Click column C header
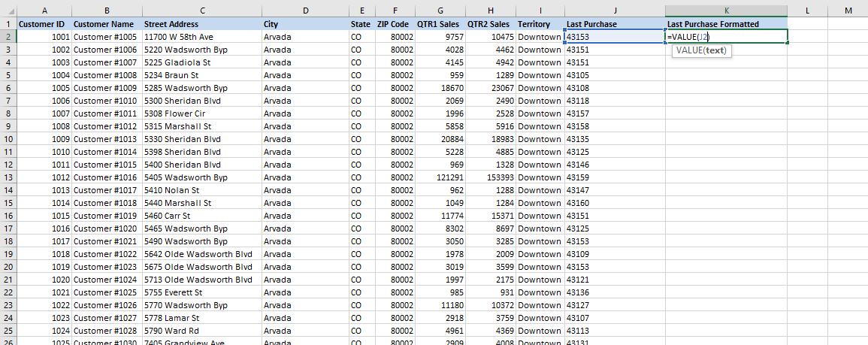The image size is (868, 345). click(x=201, y=10)
